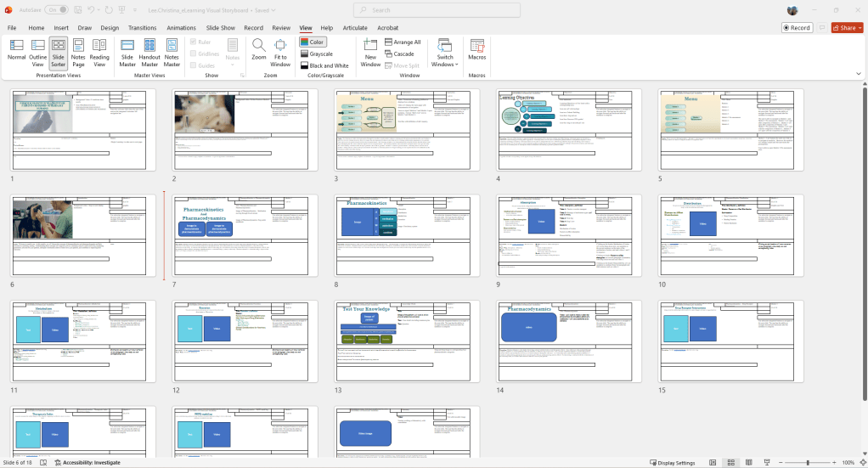
Task: Open Display Settings
Action: coord(672,462)
